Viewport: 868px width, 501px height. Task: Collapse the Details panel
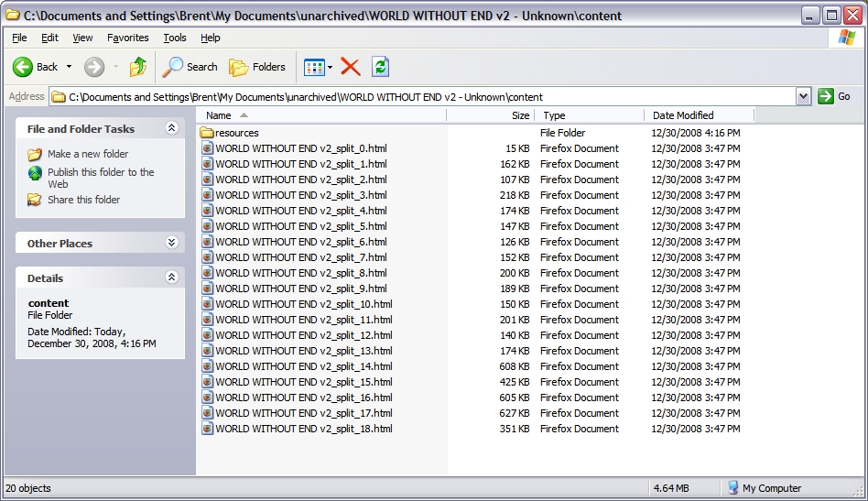(171, 278)
